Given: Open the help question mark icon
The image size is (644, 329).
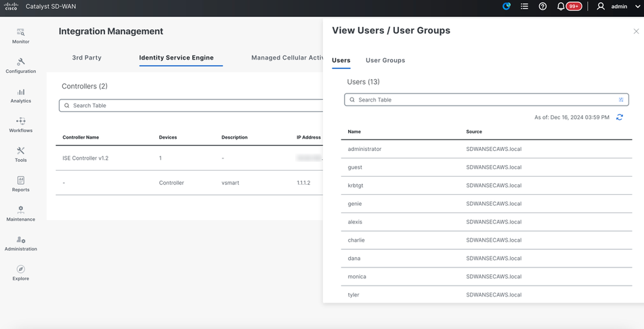Looking at the screenshot, I should point(542,6).
